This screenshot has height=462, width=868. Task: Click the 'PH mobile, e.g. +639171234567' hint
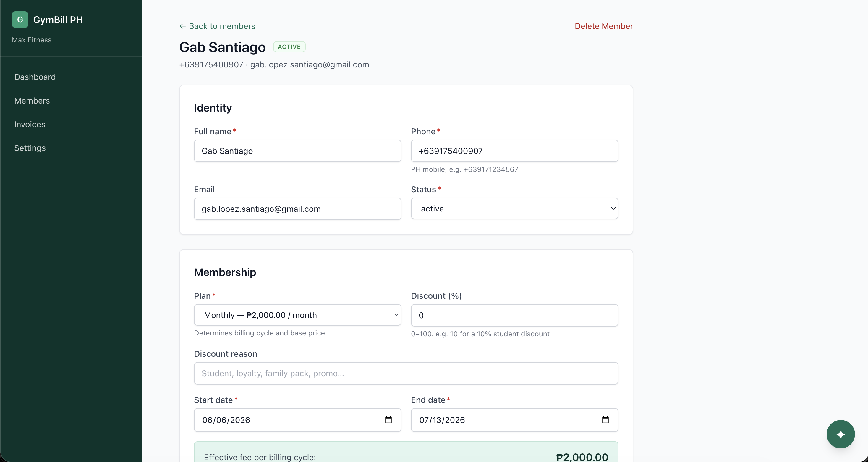point(465,169)
